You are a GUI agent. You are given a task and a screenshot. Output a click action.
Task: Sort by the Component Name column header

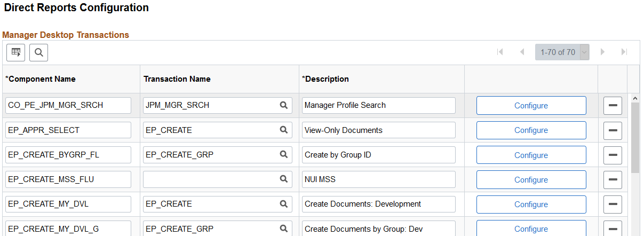[41, 79]
